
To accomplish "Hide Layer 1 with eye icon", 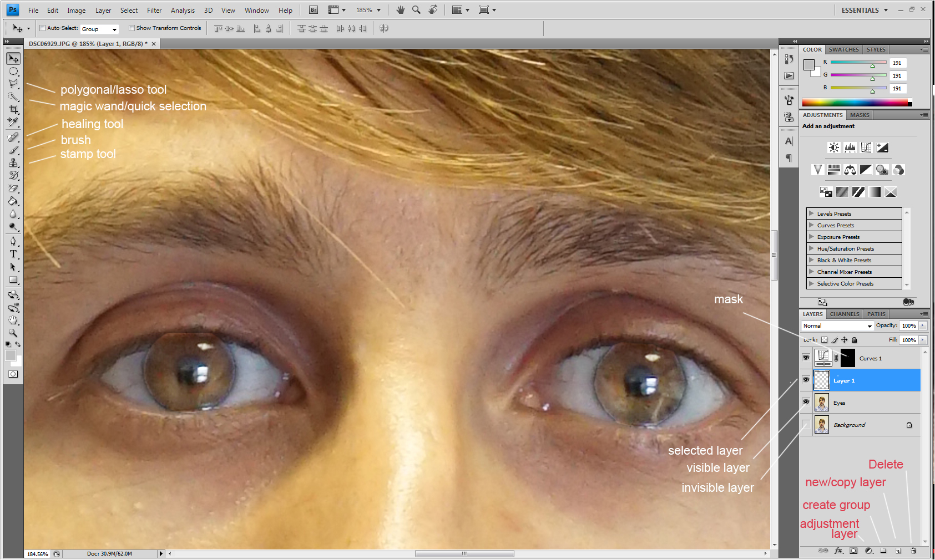I will [x=806, y=380].
